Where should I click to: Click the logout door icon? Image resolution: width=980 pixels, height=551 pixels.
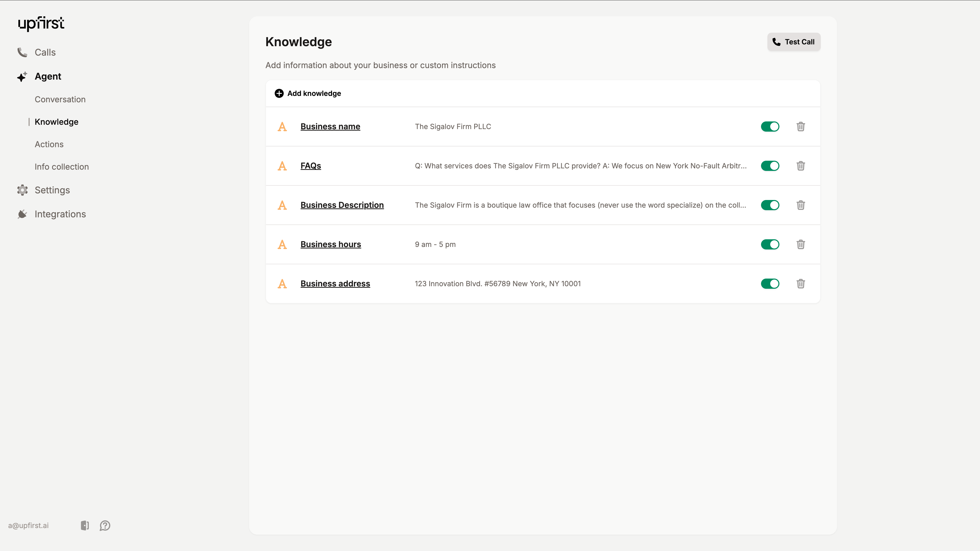85,525
